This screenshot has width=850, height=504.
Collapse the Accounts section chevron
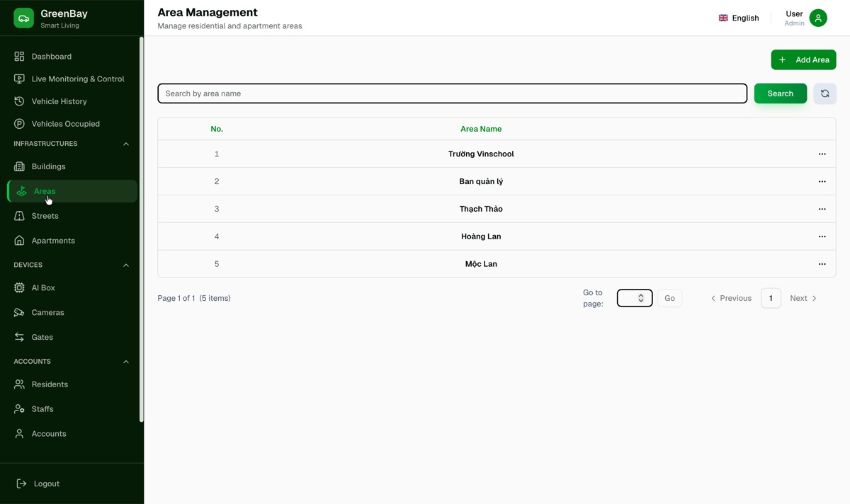tap(126, 362)
